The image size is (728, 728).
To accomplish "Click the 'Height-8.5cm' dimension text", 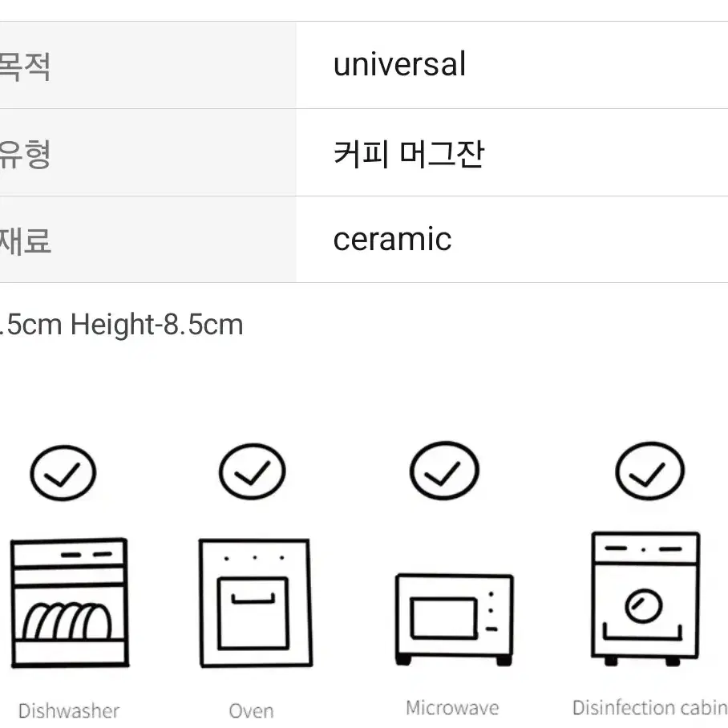I will click(x=156, y=325).
